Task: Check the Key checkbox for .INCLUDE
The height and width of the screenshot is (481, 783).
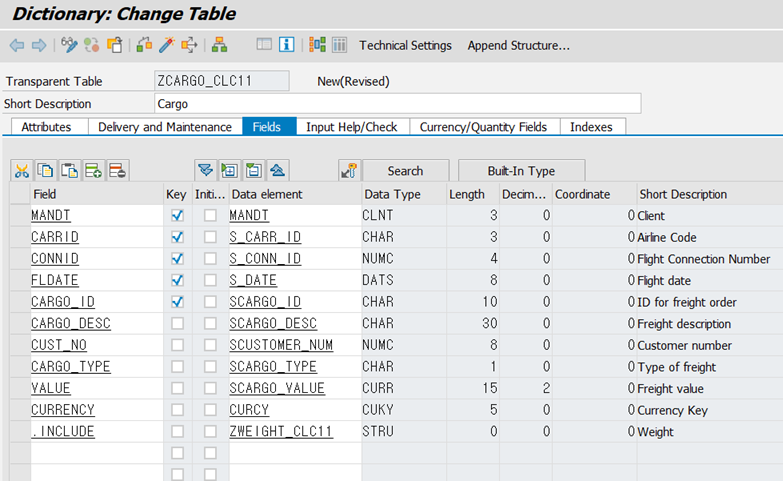Action: tap(177, 431)
